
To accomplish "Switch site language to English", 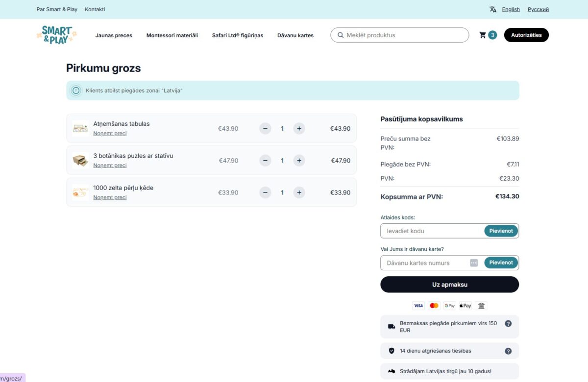I will point(511,9).
